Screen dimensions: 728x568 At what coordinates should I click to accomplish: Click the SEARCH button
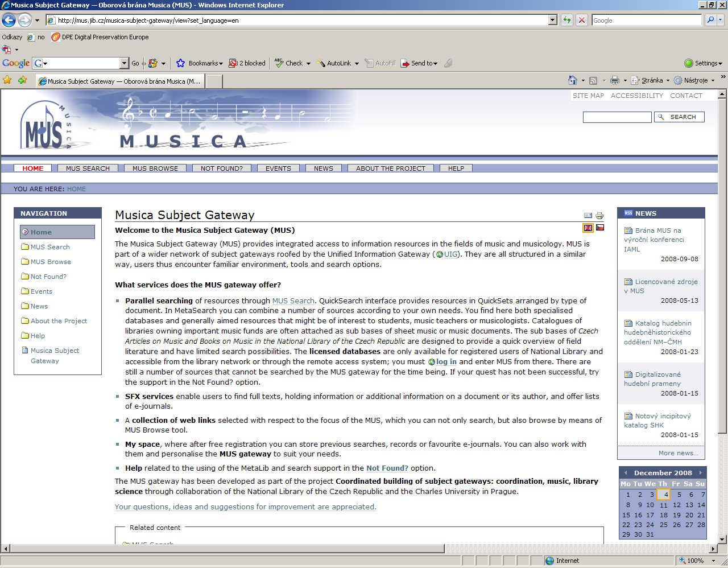[679, 117]
